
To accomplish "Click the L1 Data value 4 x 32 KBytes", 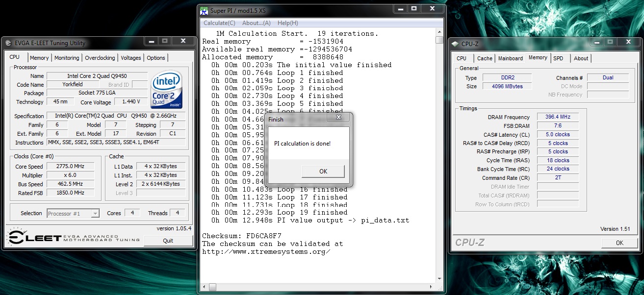I will (x=161, y=166).
